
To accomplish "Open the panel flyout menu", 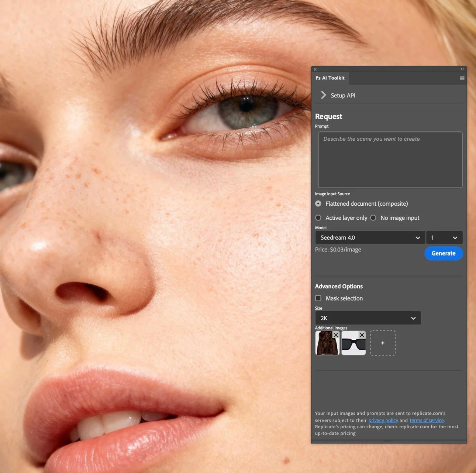I will (462, 78).
